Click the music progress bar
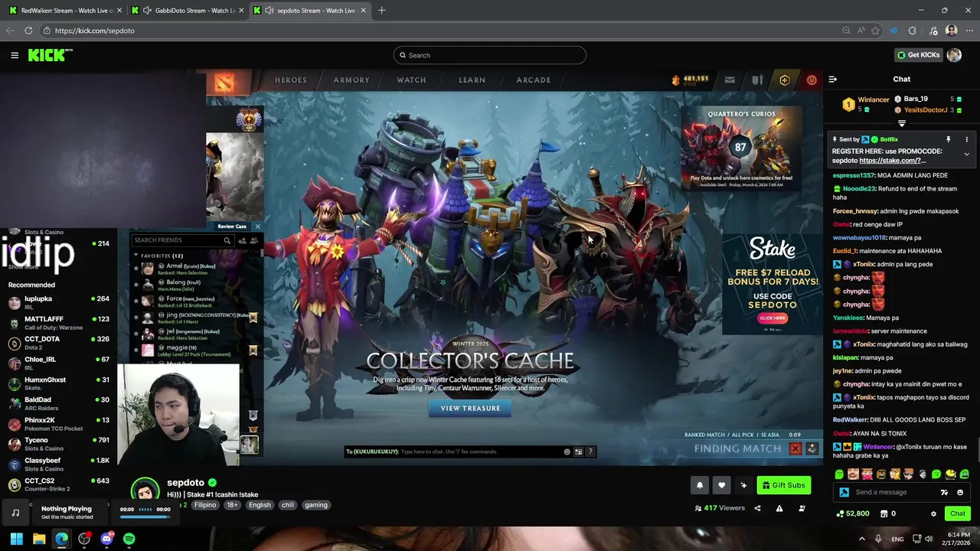This screenshot has height=551, width=980. click(x=145, y=516)
